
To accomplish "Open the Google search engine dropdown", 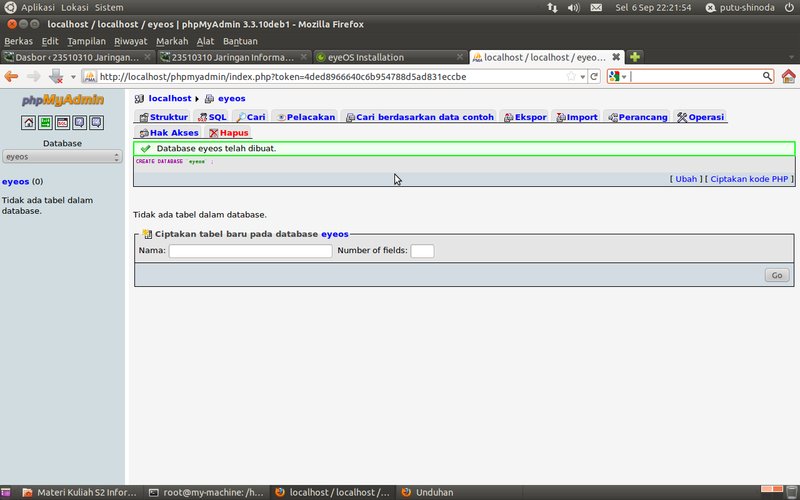I will point(618,77).
